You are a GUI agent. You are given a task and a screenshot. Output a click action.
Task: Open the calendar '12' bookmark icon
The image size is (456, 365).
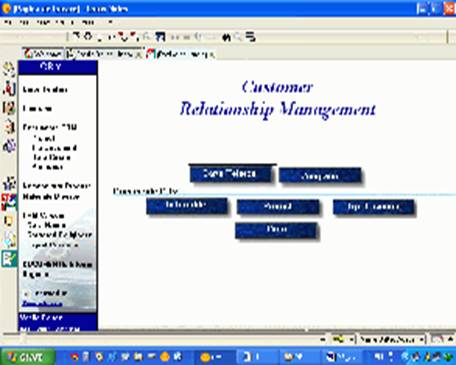coord(9,107)
